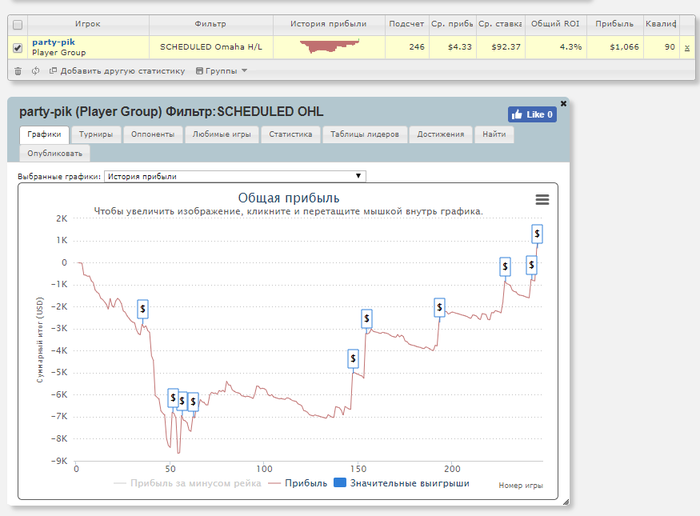Click the refresh icon next to trash
This screenshot has height=516, width=700.
[36, 71]
